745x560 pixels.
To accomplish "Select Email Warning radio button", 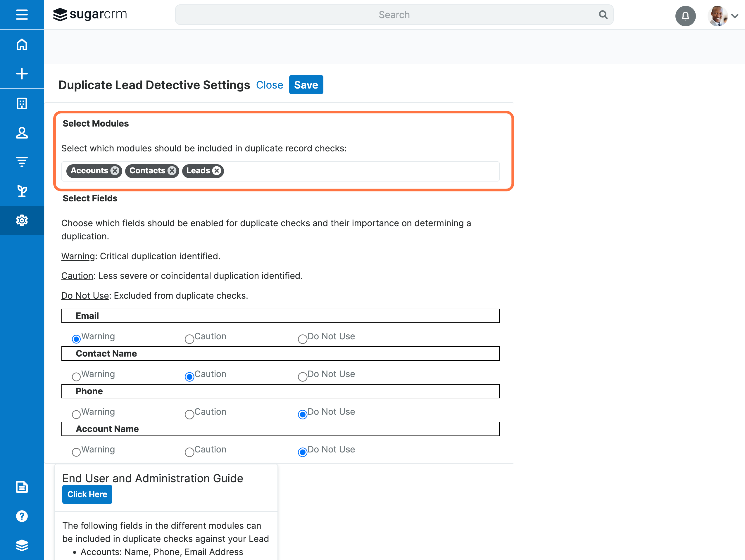I will pyautogui.click(x=76, y=339).
